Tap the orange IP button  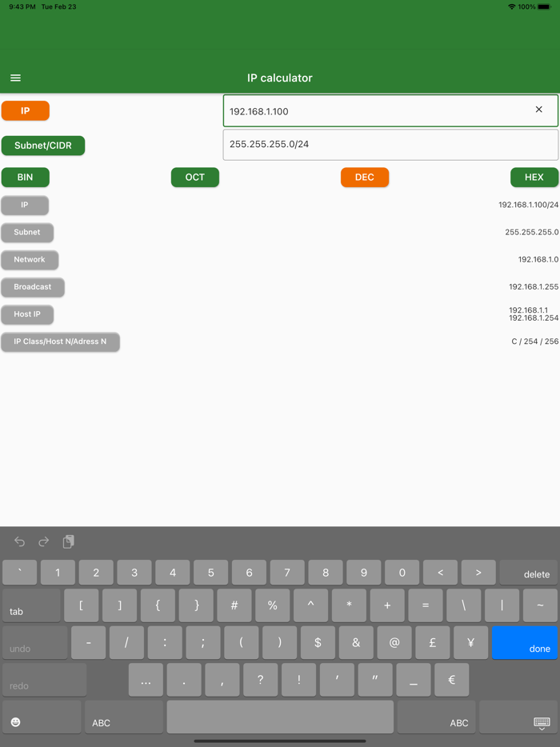[26, 110]
